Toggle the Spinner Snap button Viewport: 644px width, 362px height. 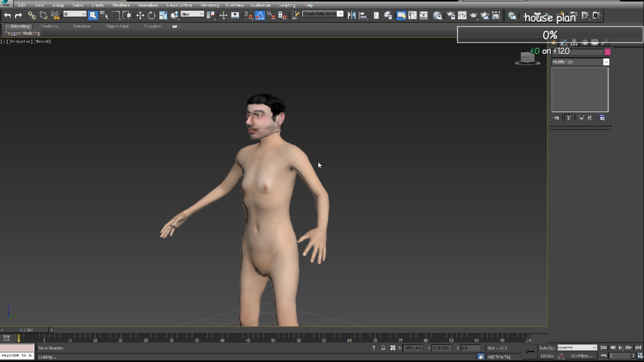click(282, 16)
